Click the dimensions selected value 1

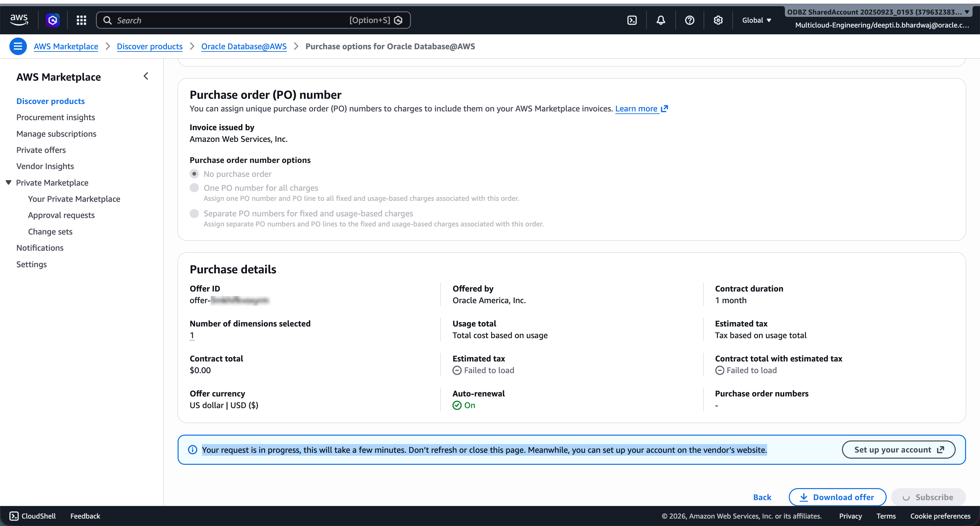coord(192,335)
